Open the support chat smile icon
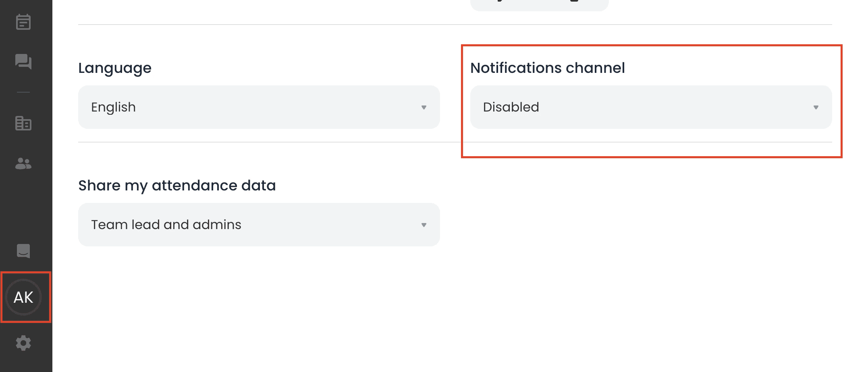Image resolution: width=868 pixels, height=372 pixels. (23, 251)
